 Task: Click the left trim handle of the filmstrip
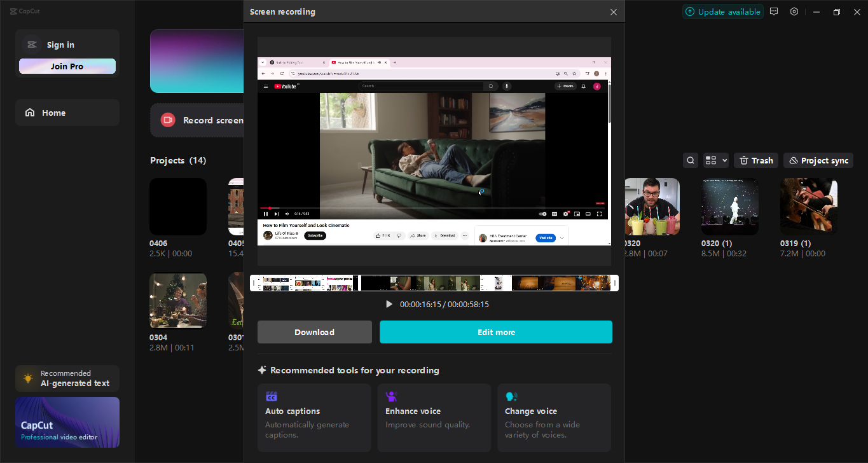[x=253, y=283]
